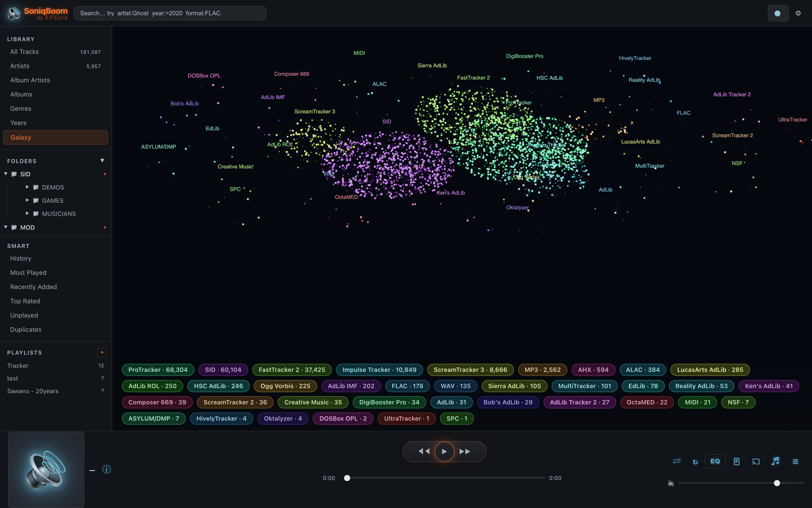Open the Most Played smart list
Viewport: 812px width, 508px height.
coord(55,273)
